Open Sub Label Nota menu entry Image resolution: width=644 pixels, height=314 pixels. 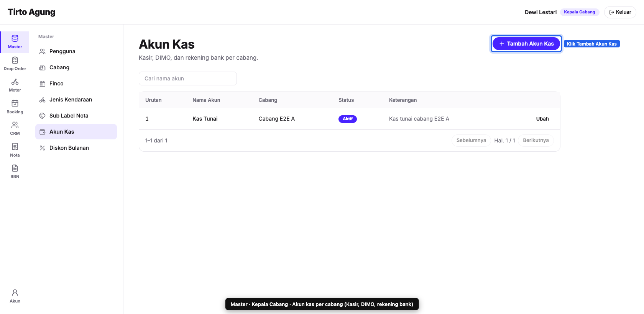coord(76,116)
